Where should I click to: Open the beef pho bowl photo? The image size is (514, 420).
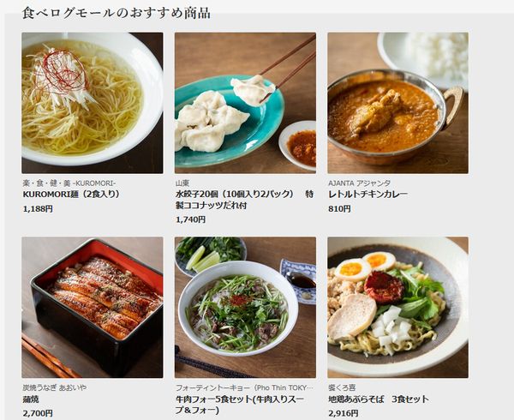(245, 307)
